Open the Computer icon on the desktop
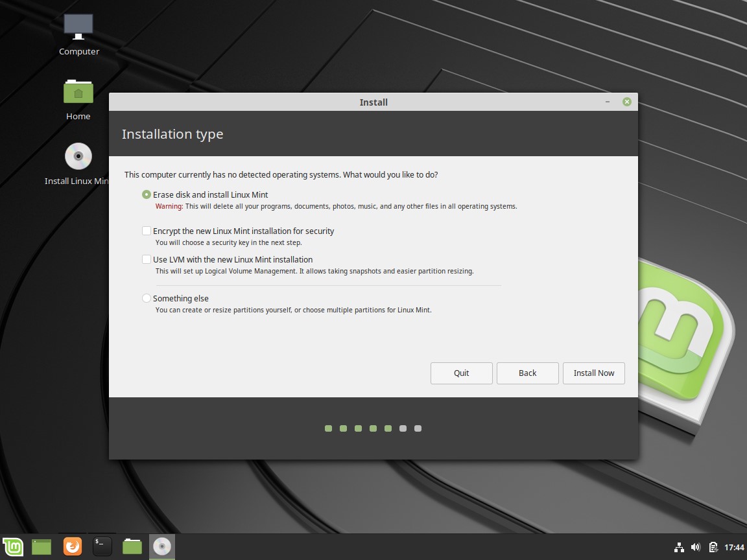Image resolution: width=747 pixels, height=560 pixels. point(78,26)
